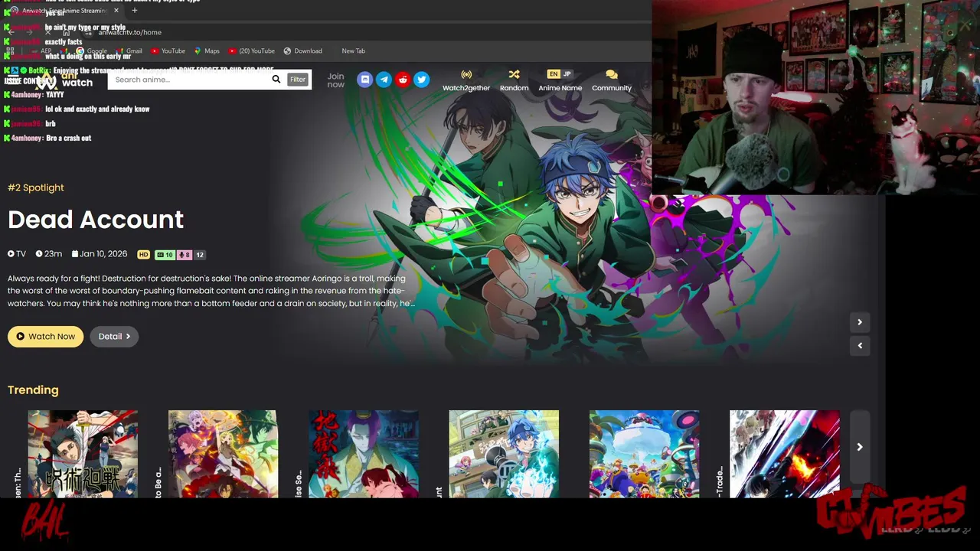This screenshot has height=551, width=980.
Task: Go to next spotlight slide
Action: [860, 322]
